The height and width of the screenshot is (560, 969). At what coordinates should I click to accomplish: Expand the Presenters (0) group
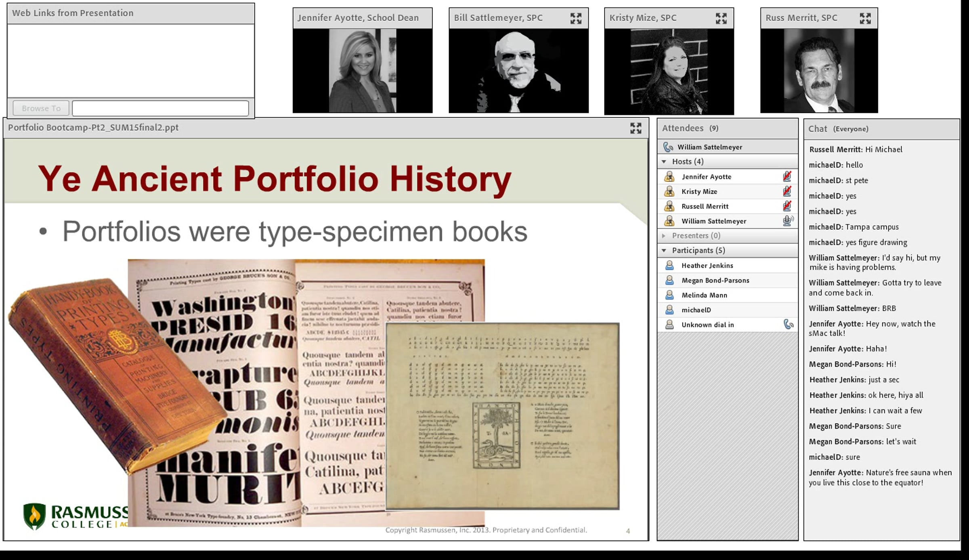(664, 235)
